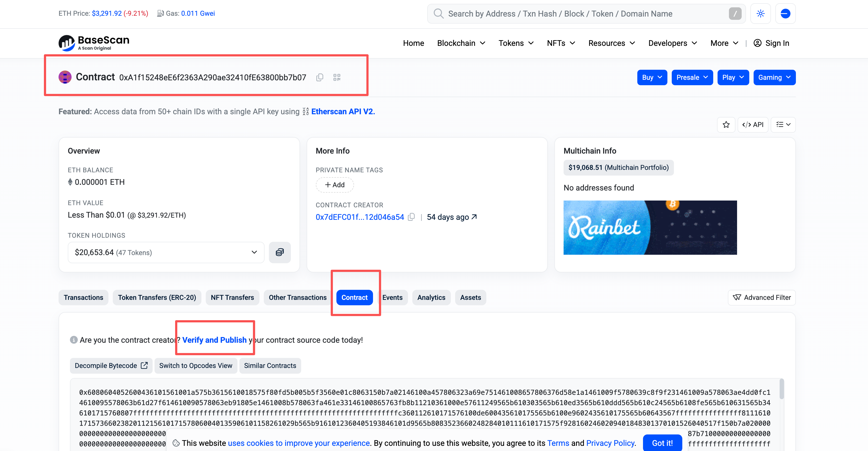Image resolution: width=868 pixels, height=451 pixels.
Task: Switch to the Events tab
Action: click(392, 297)
